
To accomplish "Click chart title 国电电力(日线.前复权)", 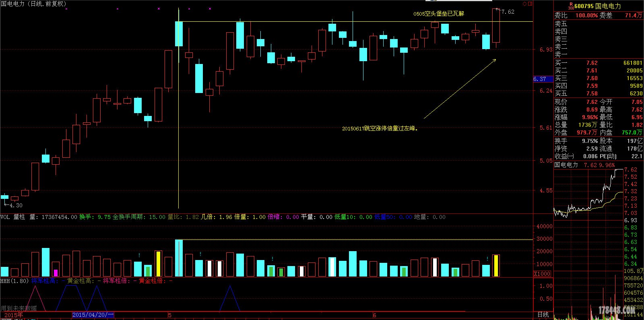I will click(33, 4).
